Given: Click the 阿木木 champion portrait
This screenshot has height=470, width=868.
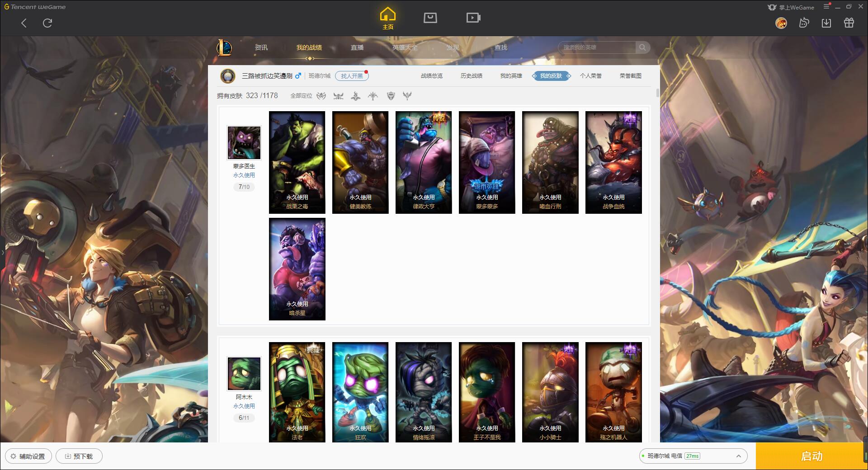Looking at the screenshot, I should click(244, 374).
